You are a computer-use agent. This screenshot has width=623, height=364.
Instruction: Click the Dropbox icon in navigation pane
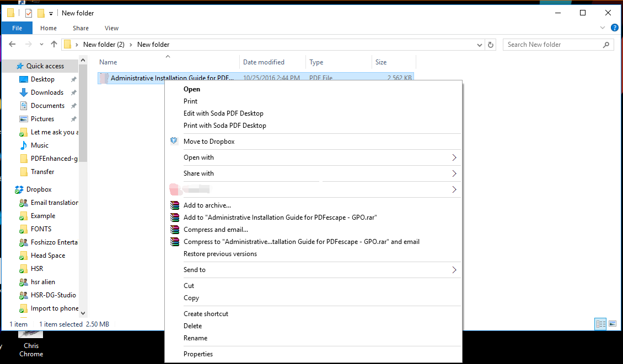(19, 190)
